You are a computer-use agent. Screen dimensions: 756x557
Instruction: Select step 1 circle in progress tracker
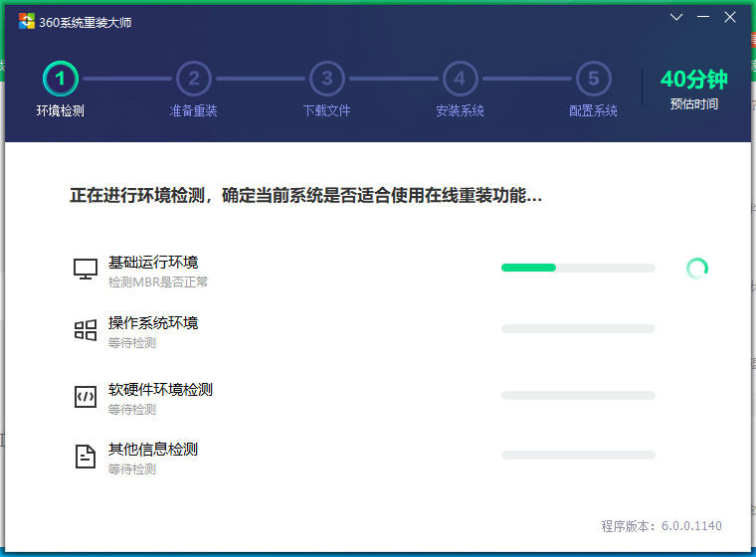click(61, 78)
